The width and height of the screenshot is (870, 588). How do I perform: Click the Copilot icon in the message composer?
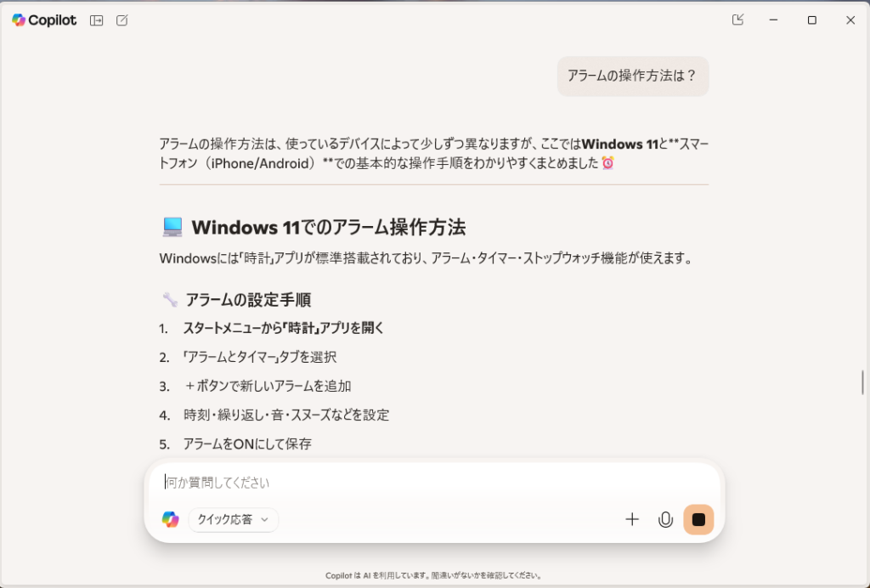pos(170,519)
